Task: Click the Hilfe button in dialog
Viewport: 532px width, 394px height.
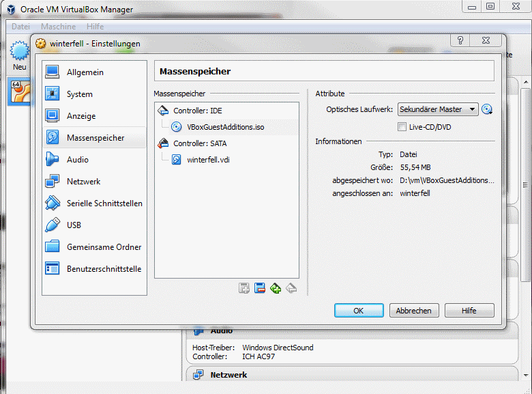Action: pos(469,311)
